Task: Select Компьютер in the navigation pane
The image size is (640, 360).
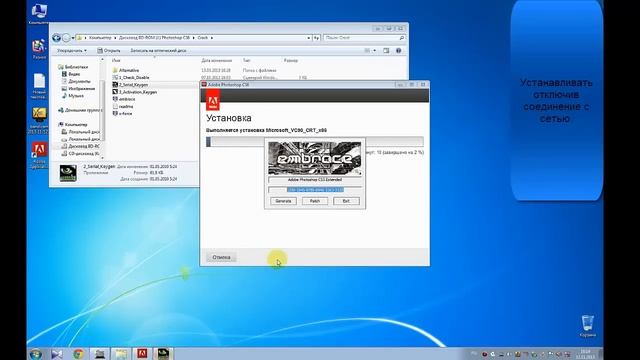Action: (73, 124)
